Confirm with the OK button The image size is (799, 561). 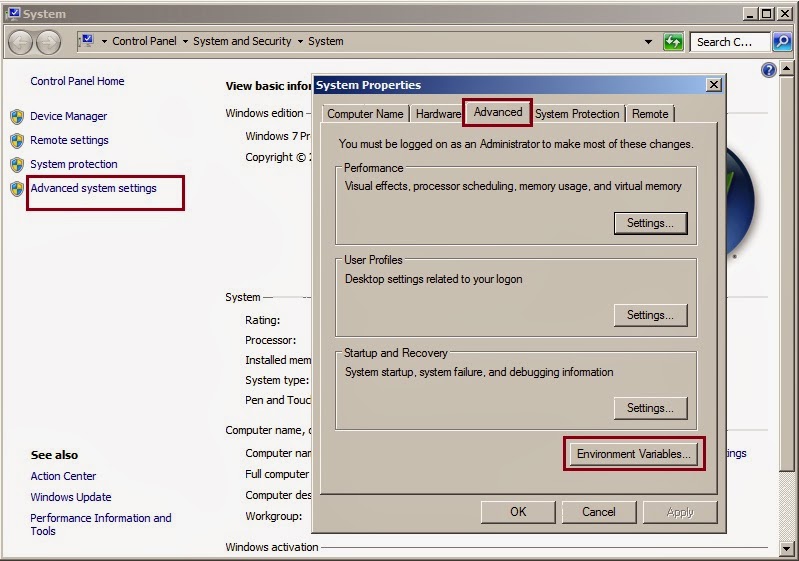518,512
